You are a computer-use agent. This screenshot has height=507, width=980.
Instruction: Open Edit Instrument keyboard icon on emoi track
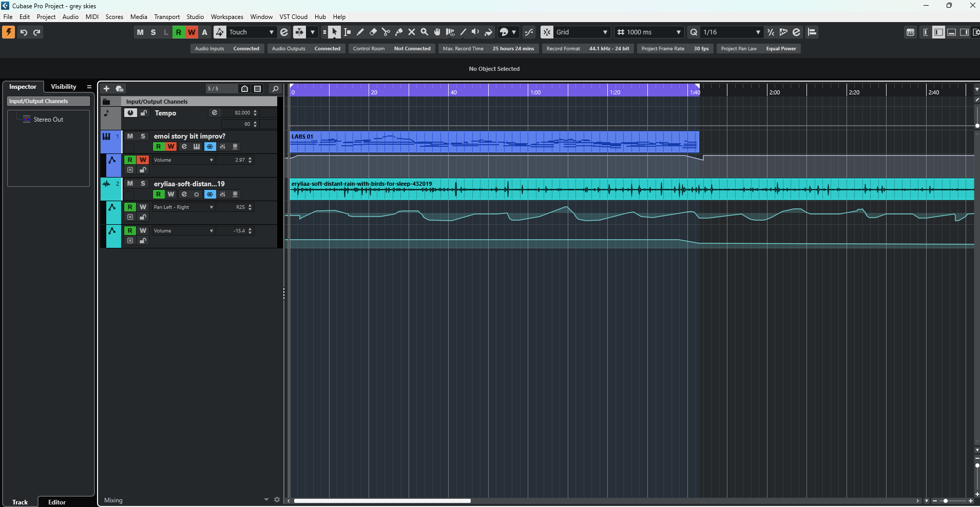pos(197,147)
